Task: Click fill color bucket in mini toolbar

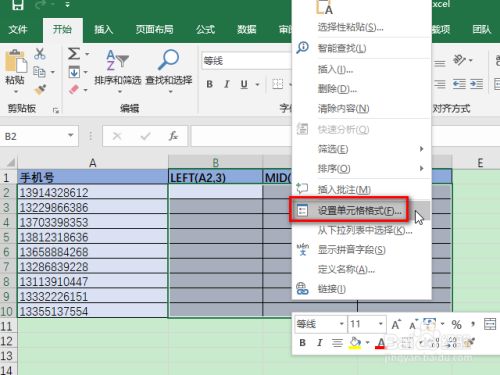Action: click(355, 343)
